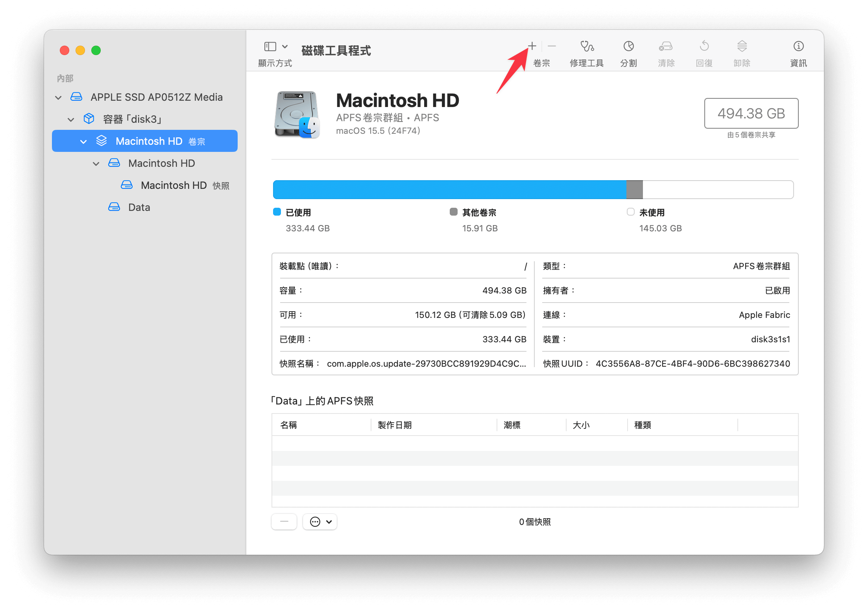Click the 15.91 GB other volumes value
The width and height of the screenshot is (868, 613).
tap(480, 228)
